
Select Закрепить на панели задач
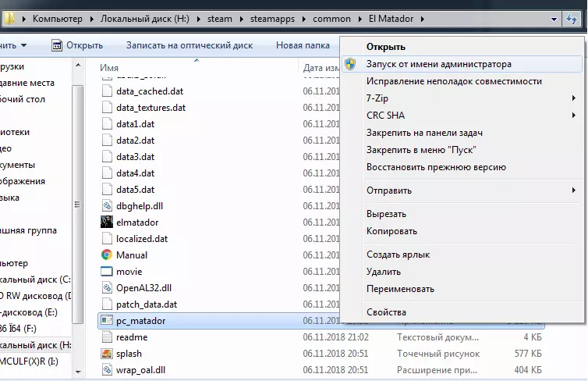(x=462, y=133)
